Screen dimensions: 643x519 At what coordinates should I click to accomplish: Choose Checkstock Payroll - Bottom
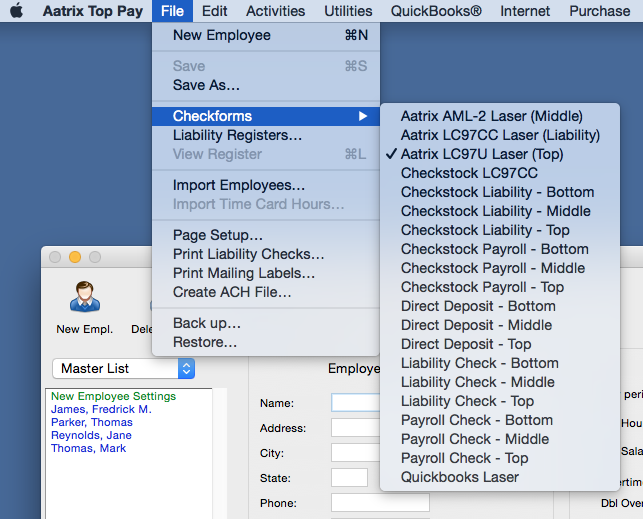500,249
